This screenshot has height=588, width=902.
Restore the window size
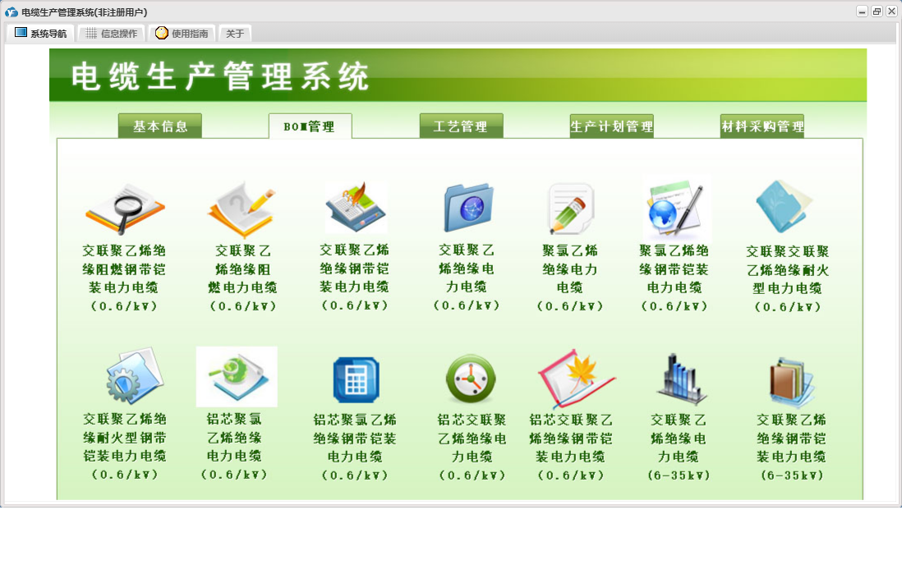(x=877, y=11)
